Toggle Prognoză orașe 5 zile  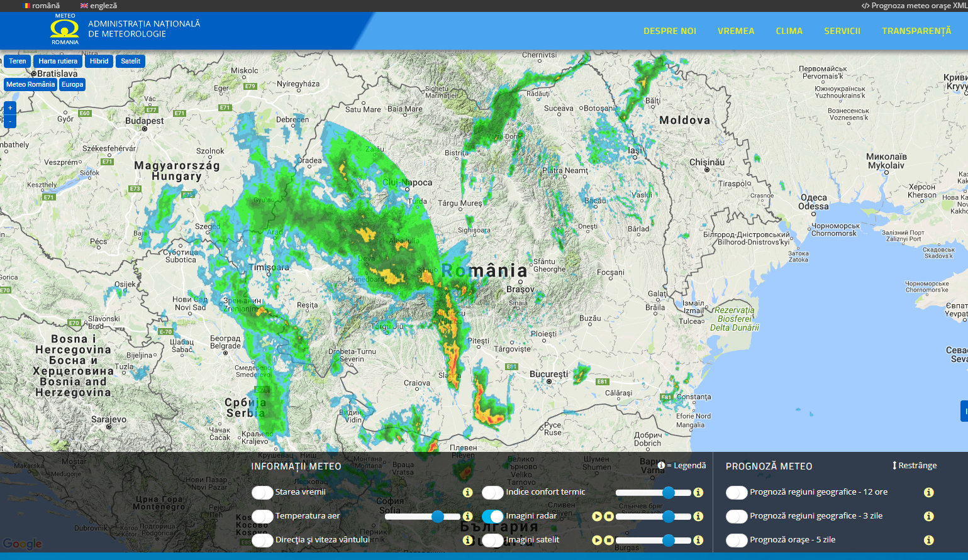coord(737,540)
